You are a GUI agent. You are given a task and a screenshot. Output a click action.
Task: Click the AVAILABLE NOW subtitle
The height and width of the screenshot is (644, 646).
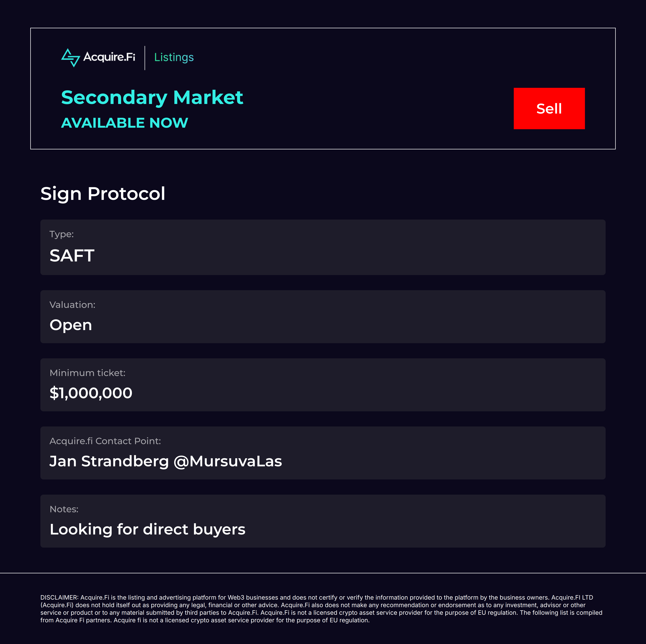[124, 123]
